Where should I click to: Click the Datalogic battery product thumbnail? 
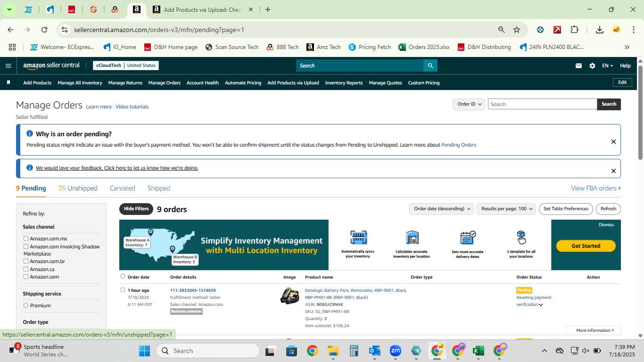(289, 296)
